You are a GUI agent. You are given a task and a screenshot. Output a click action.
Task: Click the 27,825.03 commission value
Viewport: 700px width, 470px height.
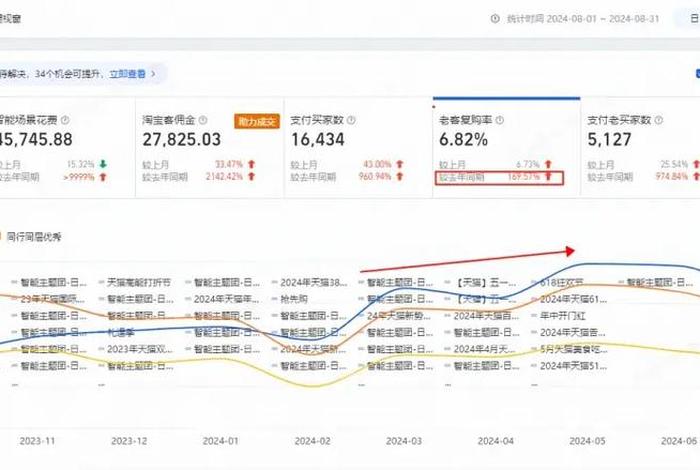pos(182,140)
